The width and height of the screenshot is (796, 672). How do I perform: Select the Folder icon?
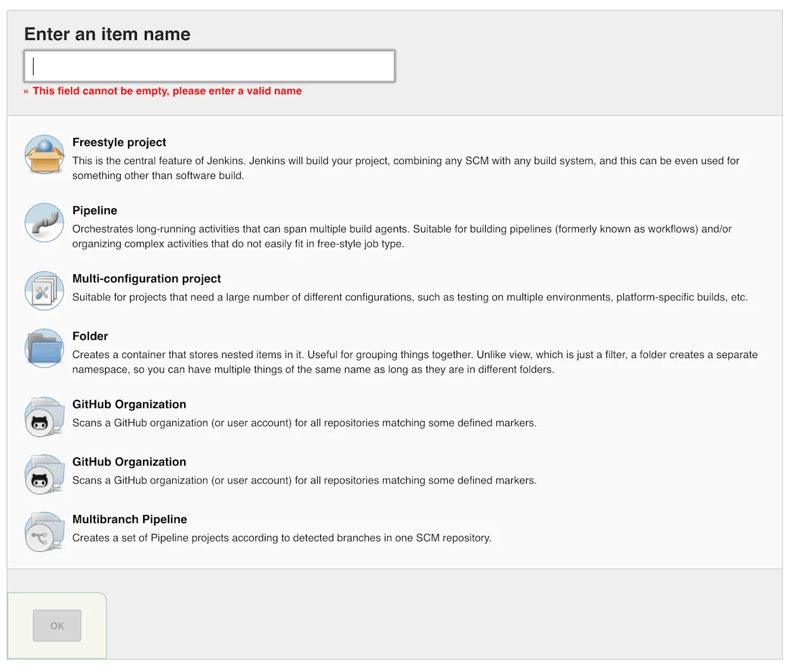coord(44,348)
